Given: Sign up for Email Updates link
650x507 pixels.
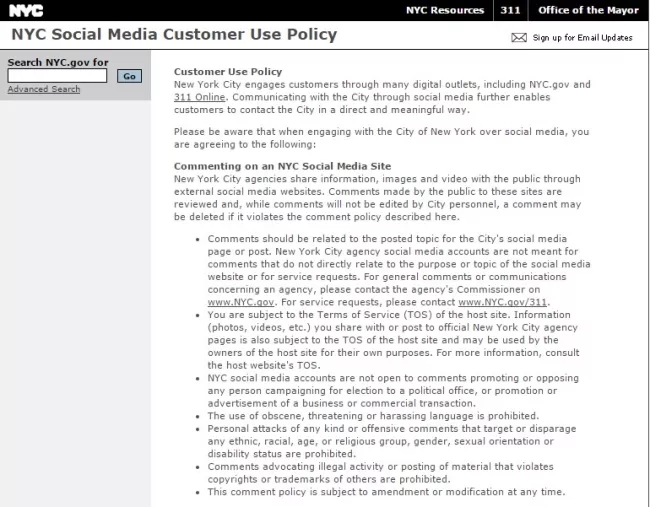Looking at the screenshot, I should [x=582, y=38].
